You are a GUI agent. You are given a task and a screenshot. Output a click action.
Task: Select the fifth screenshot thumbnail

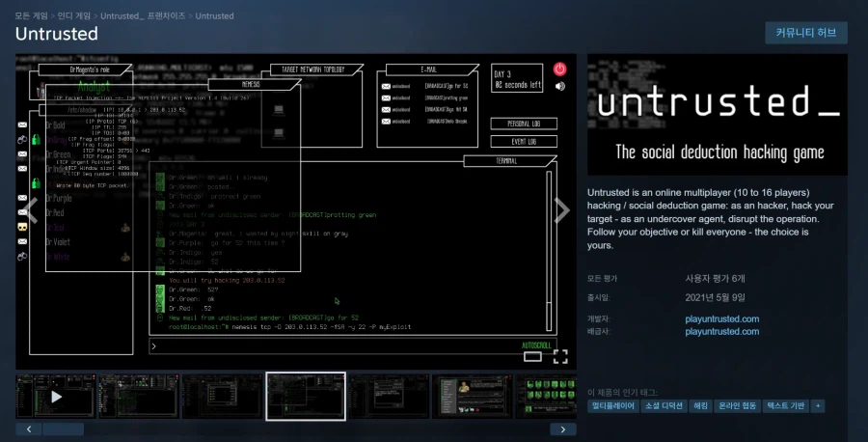point(389,396)
